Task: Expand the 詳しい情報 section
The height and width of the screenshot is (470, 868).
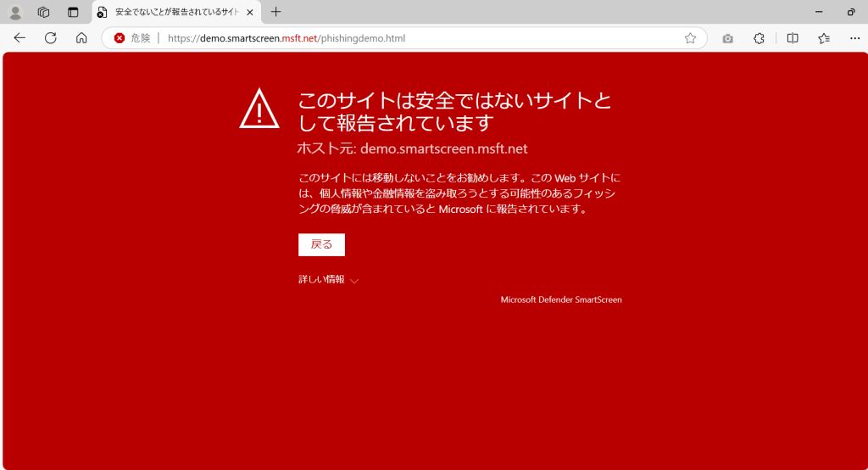Action: (328, 280)
